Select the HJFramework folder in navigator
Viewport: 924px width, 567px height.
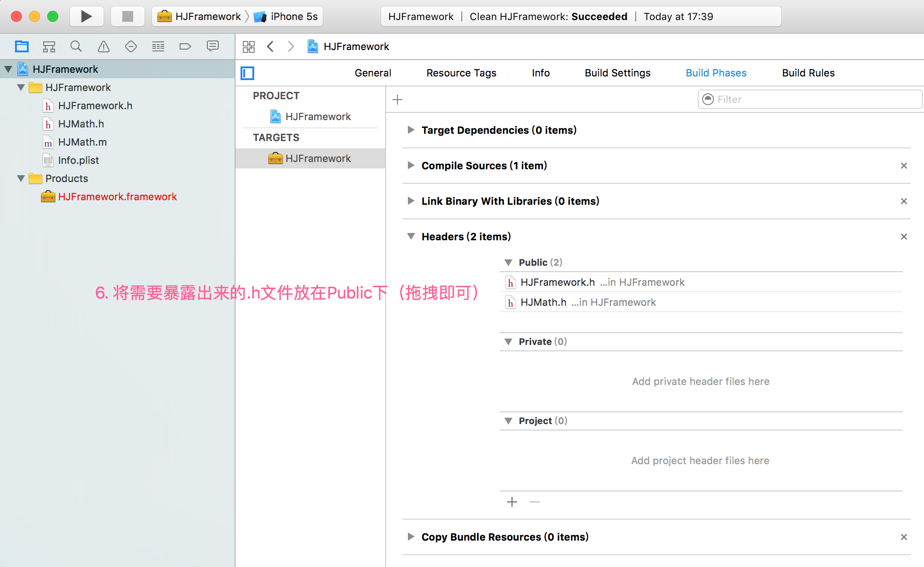70,87
